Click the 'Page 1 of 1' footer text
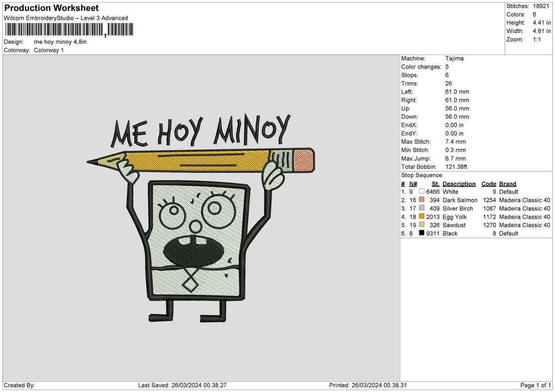This screenshot has height=392, width=555. tap(536, 385)
